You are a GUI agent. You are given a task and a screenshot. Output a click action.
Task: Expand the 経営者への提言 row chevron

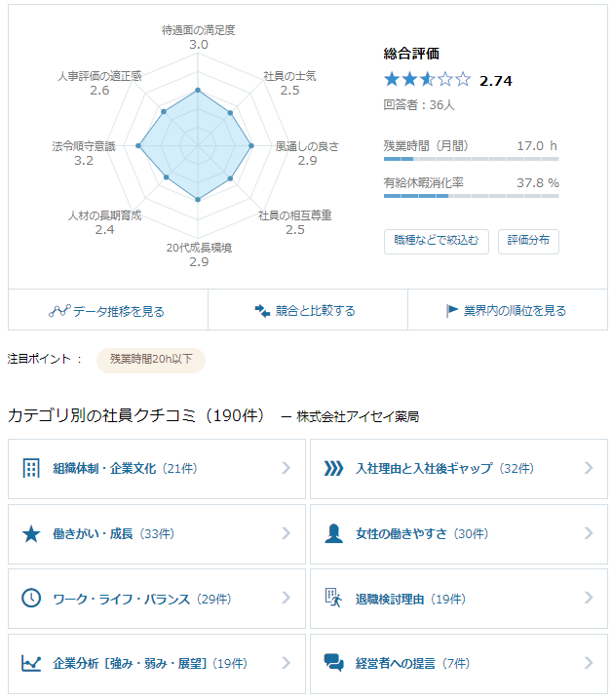(x=589, y=663)
